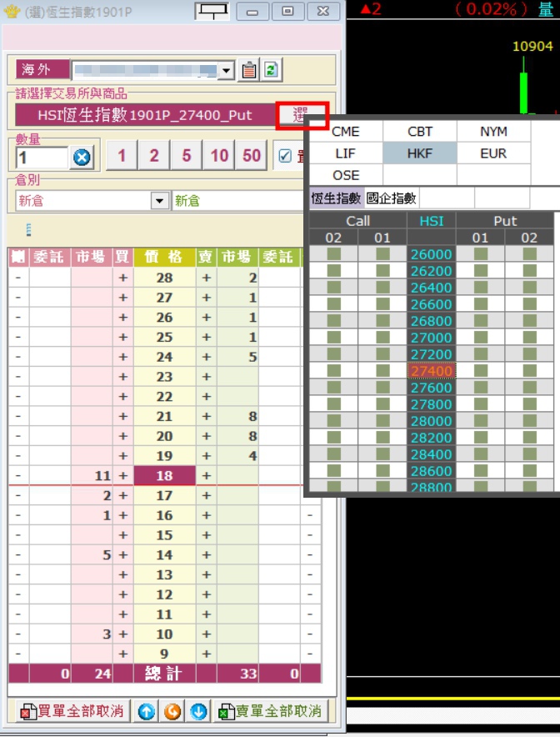Set quantity with the 2 button
The height and width of the screenshot is (737, 560).
pyautogui.click(x=154, y=156)
